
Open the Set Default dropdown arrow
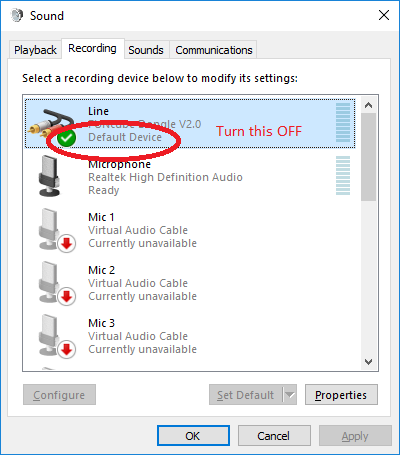(290, 395)
